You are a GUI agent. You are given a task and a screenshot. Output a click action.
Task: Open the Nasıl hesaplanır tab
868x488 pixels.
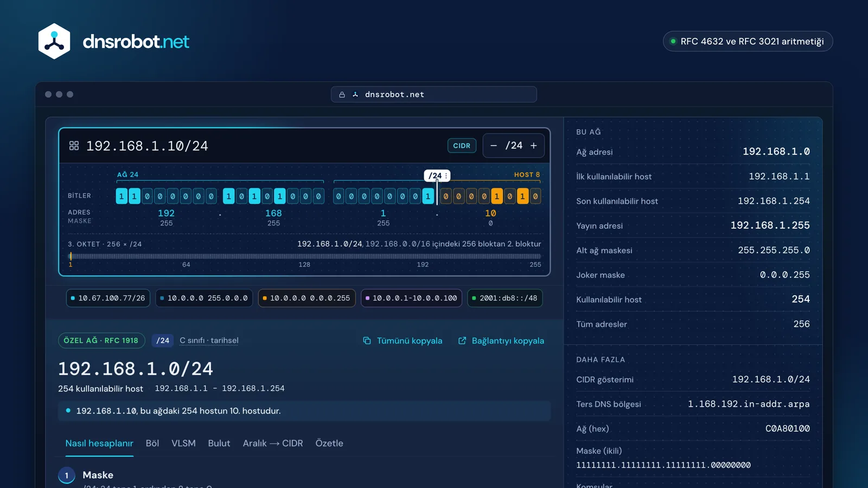pos(99,444)
